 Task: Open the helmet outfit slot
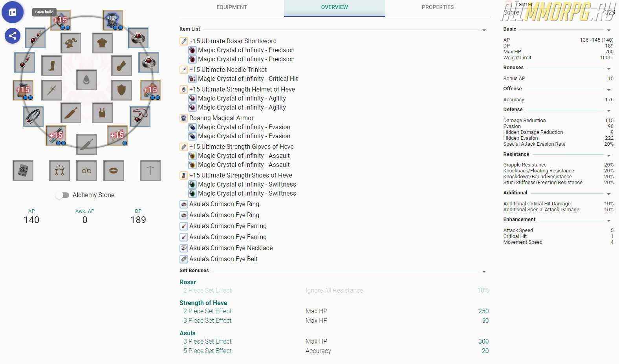pyautogui.click(x=71, y=43)
